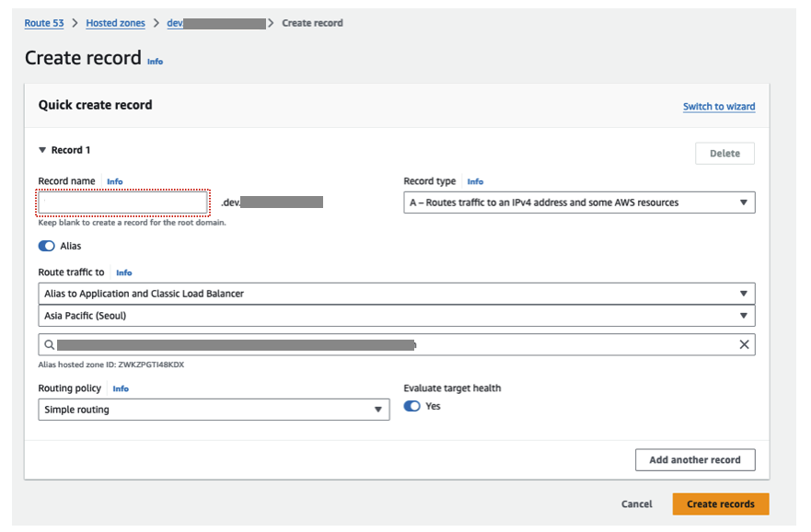
Task: Click into the Record name input field
Action: [124, 202]
